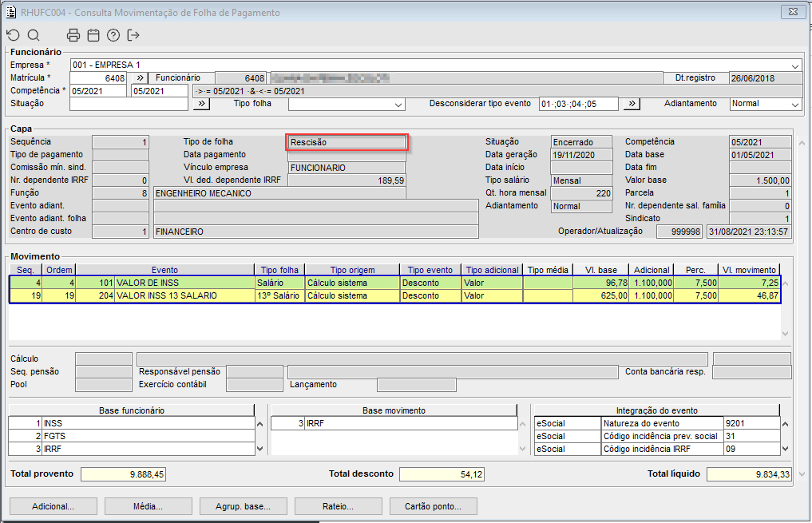
Task: Open the calendar toolbar icon
Action: tap(93, 35)
